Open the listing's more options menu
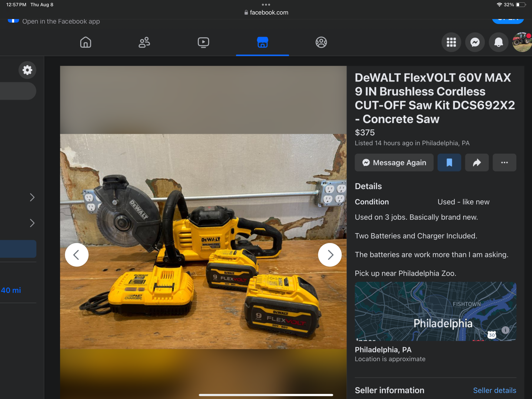This screenshot has height=399, width=532. click(504, 163)
